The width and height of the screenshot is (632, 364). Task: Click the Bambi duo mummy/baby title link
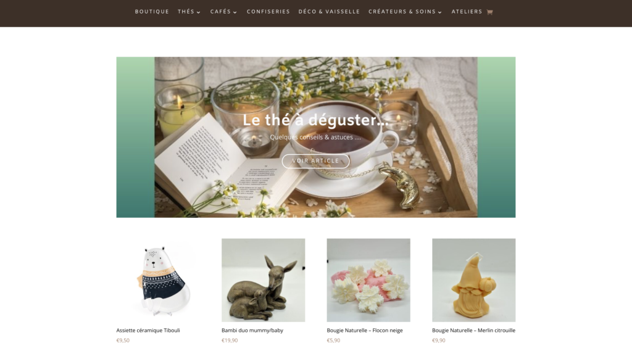pos(252,331)
